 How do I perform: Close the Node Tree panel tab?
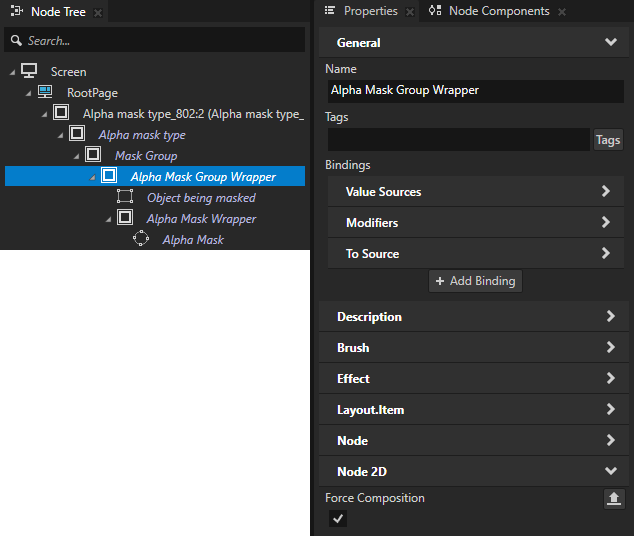click(x=98, y=12)
